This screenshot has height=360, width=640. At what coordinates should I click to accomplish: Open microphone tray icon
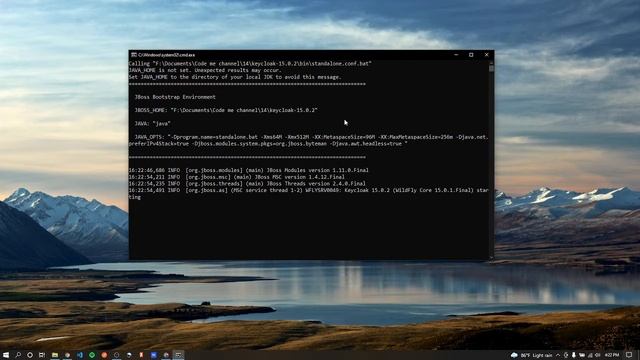click(x=573, y=355)
